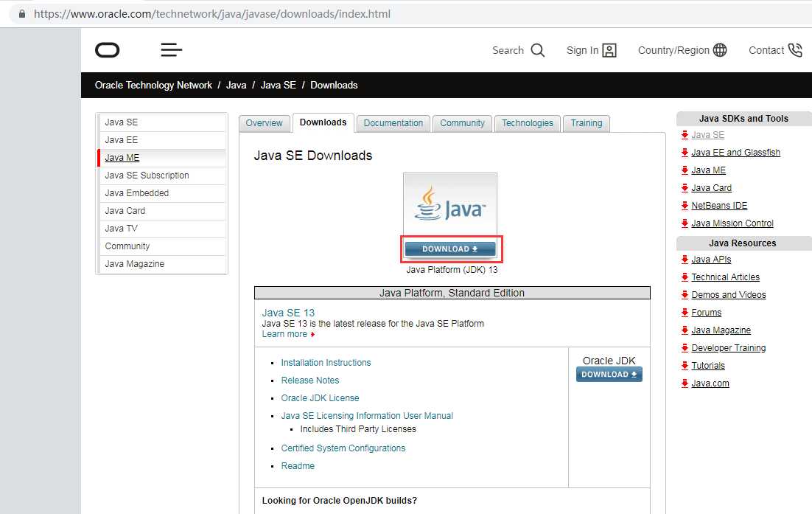This screenshot has height=514, width=812.
Task: Click the red arrow beside Forums
Action: 685,313
